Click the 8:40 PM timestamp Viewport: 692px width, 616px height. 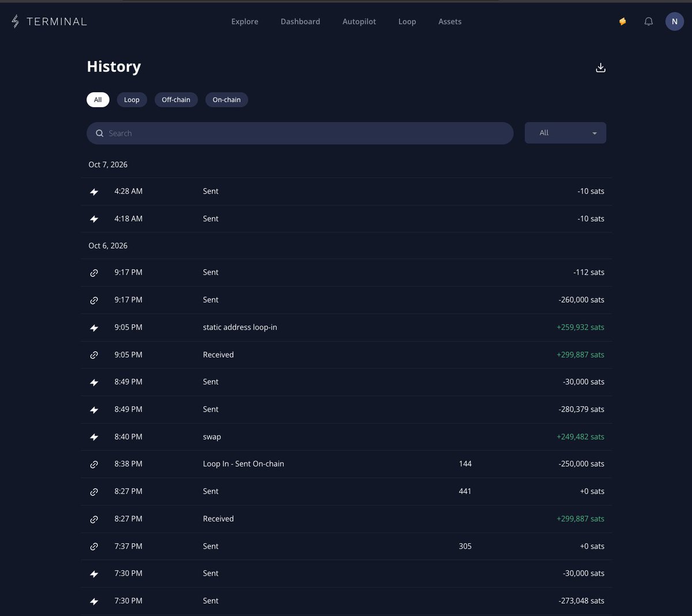(x=128, y=437)
